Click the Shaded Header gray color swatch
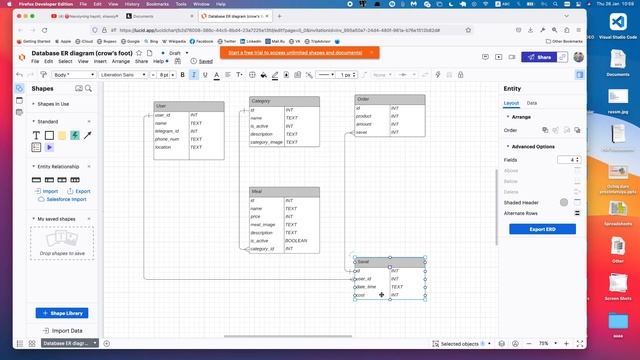The height and width of the screenshot is (360, 640). (564, 202)
